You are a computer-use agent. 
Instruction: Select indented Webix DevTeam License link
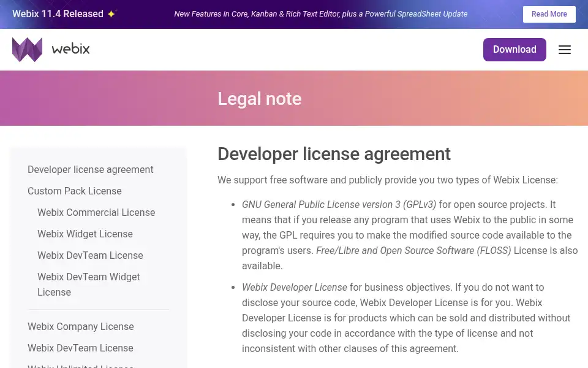tap(90, 255)
